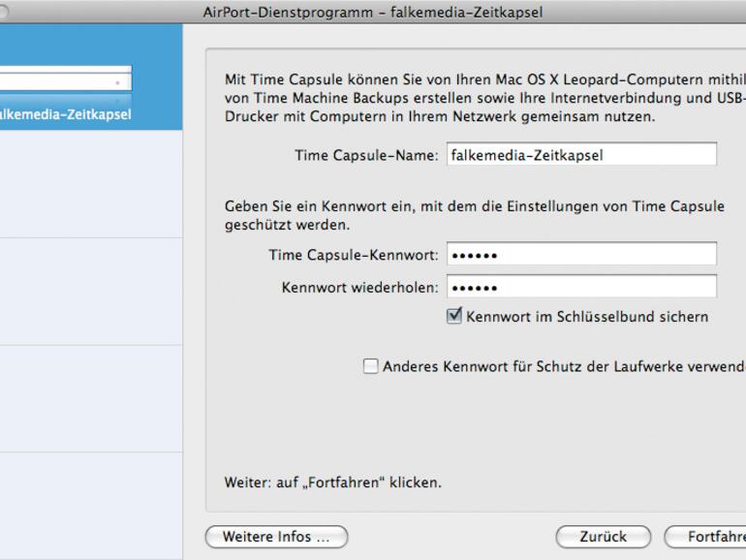Click the intro text about Time Capsule
Viewport: 746px width, 560px height.
pyautogui.click(x=485, y=98)
